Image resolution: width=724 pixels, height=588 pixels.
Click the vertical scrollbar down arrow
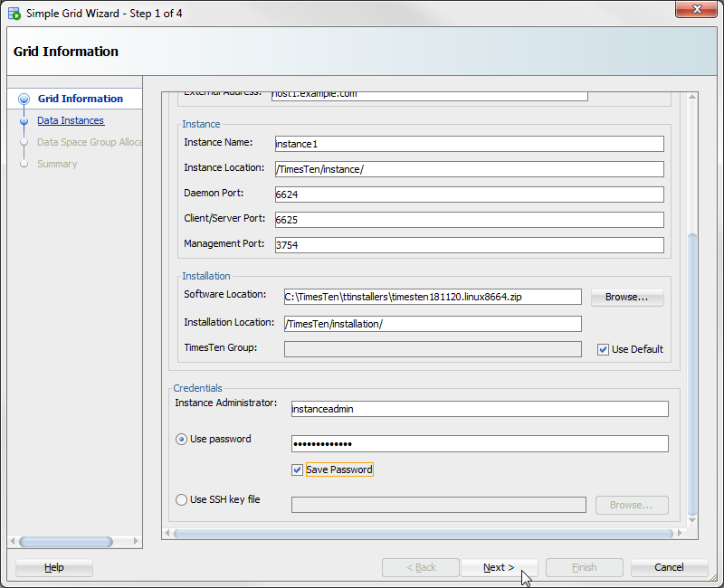[x=691, y=520]
